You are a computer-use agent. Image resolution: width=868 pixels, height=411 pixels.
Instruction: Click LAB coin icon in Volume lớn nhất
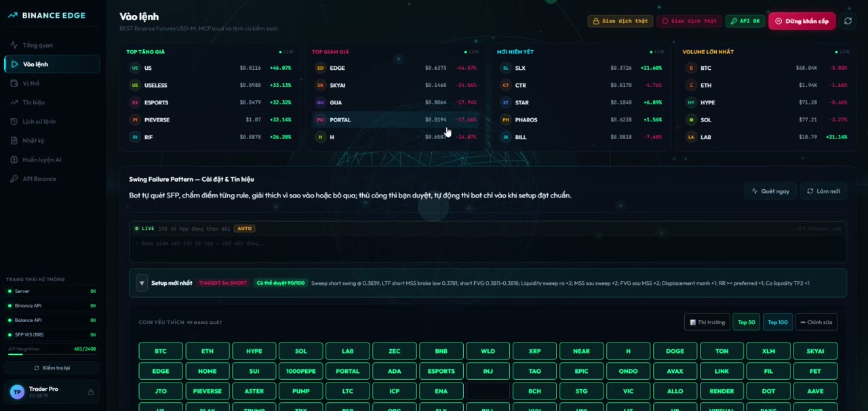click(691, 137)
